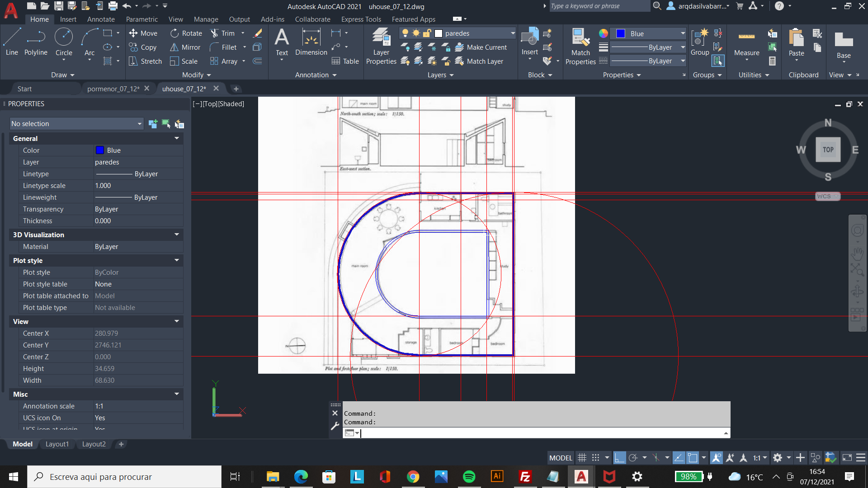This screenshot has height=488, width=868.
Task: Select the Text annotation tool
Action: (x=282, y=42)
